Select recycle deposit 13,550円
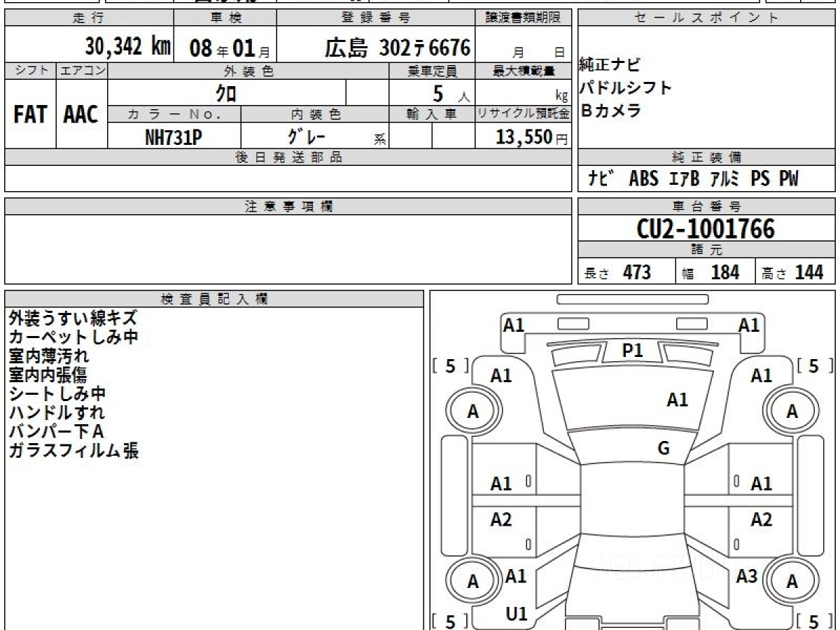Viewport: 840px width, 630px height. 532,137
